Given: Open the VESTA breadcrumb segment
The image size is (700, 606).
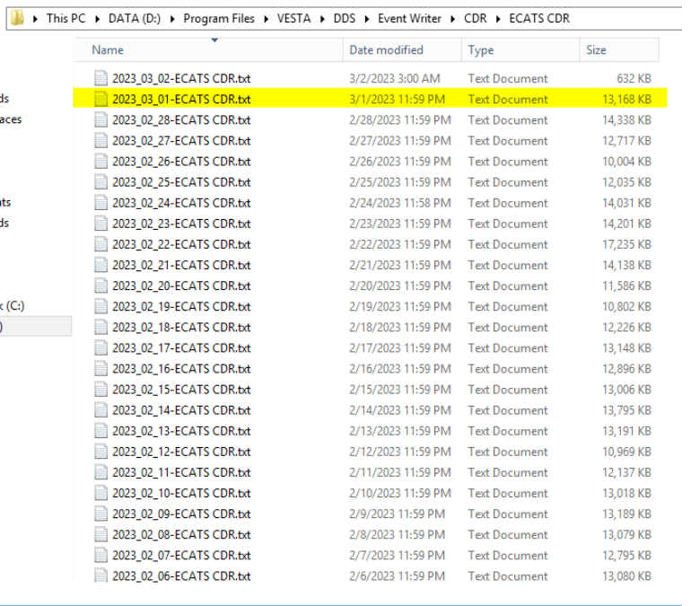Looking at the screenshot, I should 293,18.
